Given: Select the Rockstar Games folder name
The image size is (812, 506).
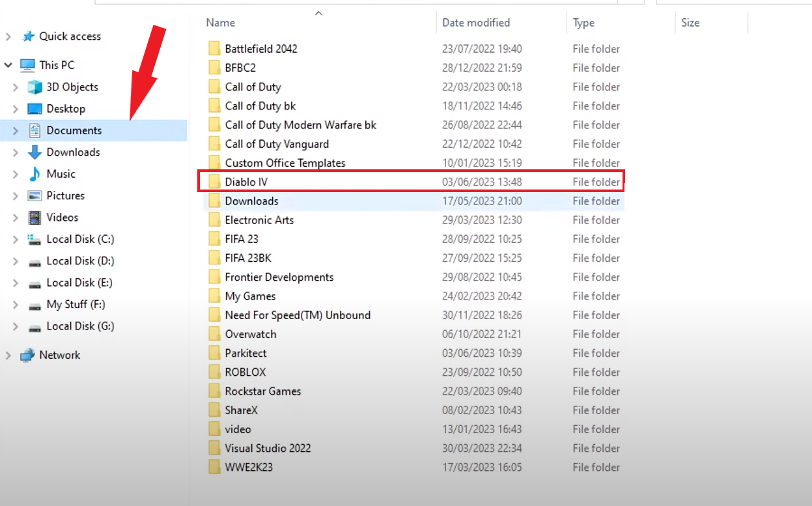Looking at the screenshot, I should pos(263,391).
